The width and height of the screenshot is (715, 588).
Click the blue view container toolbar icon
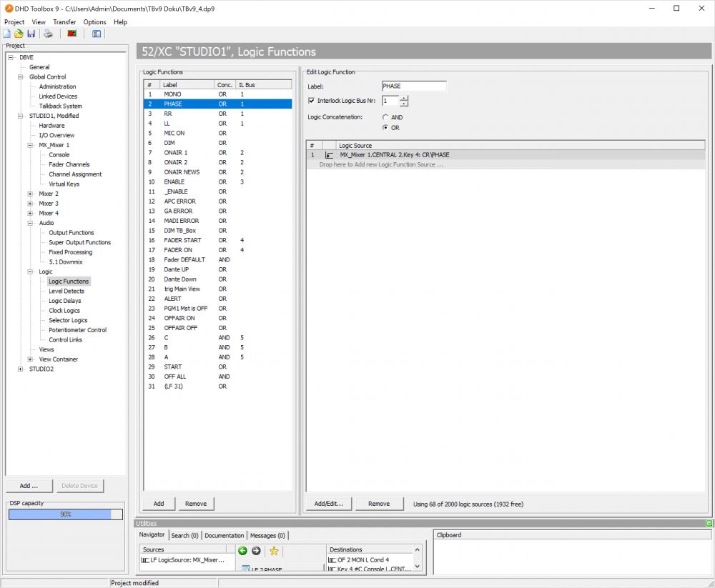[x=96, y=34]
